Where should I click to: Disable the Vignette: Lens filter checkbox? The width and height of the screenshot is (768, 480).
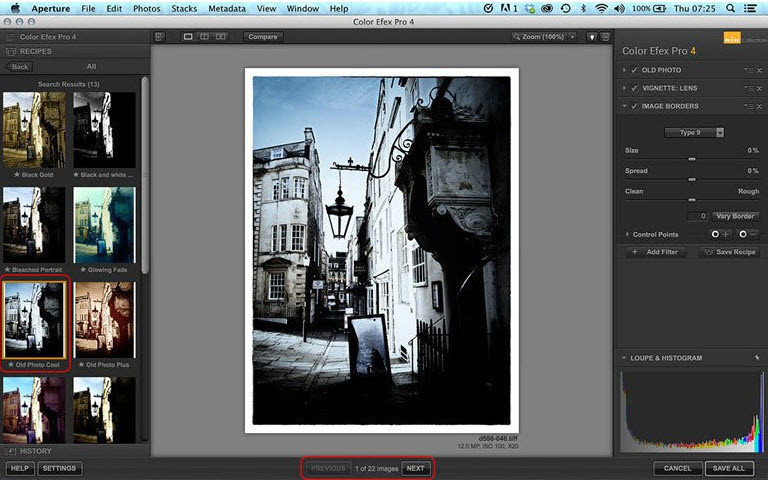(634, 88)
